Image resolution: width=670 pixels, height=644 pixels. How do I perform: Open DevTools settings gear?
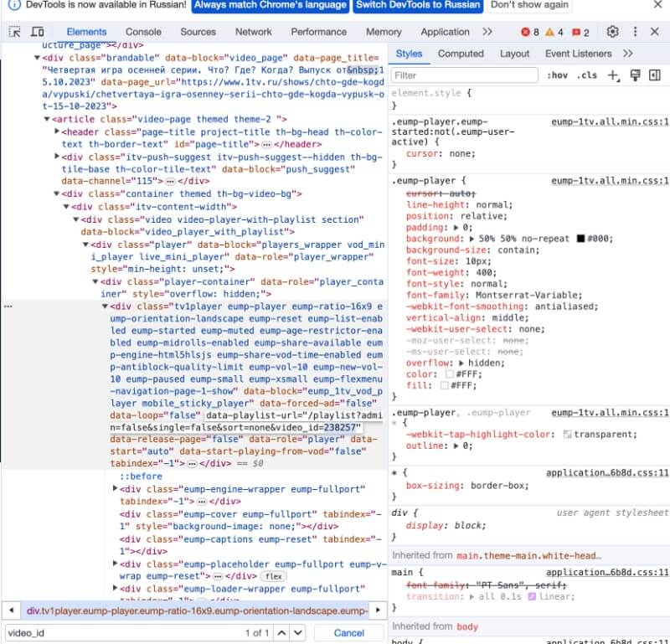[612, 32]
